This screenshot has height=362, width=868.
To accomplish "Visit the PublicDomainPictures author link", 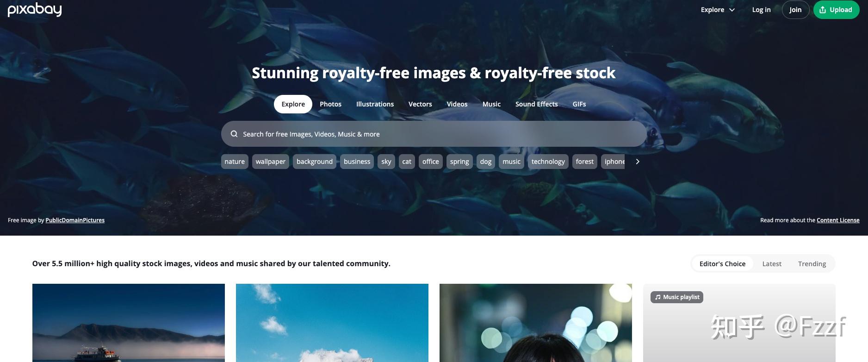I will (75, 220).
